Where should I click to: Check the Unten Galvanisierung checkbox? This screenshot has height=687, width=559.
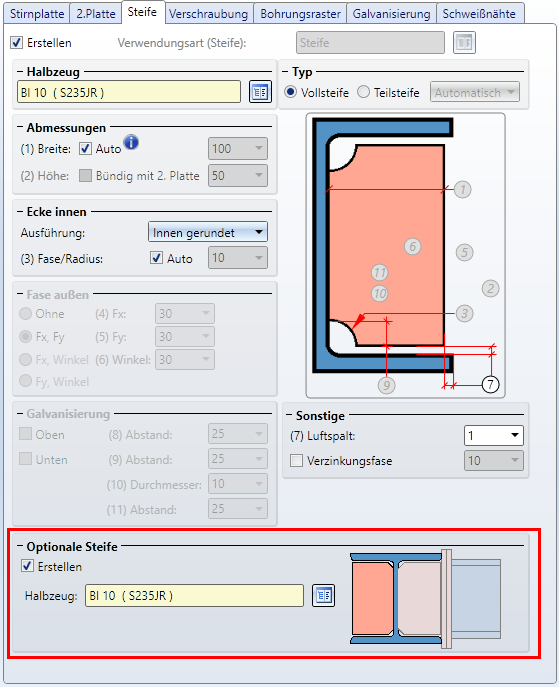click(25, 459)
